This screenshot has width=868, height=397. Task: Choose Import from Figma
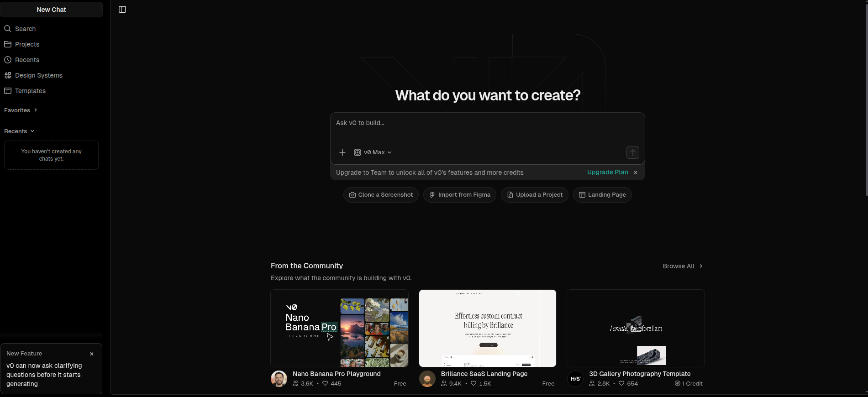460,195
